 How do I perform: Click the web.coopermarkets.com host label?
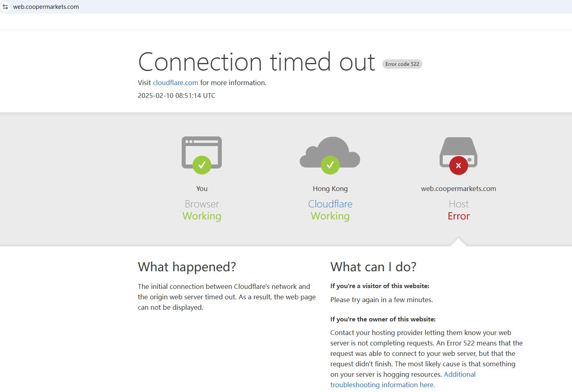click(x=458, y=189)
